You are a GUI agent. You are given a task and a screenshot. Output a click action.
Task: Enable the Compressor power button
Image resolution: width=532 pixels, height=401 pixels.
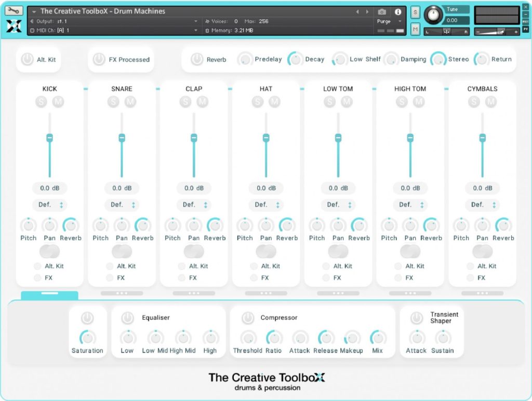tap(248, 318)
